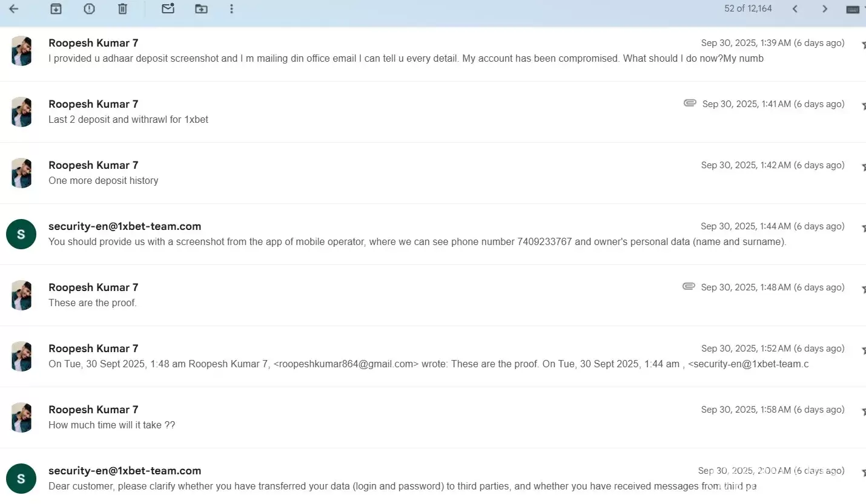Star the 1:39 AM Roopesh Kumar message
This screenshot has height=504, width=866.
pyautogui.click(x=862, y=44)
